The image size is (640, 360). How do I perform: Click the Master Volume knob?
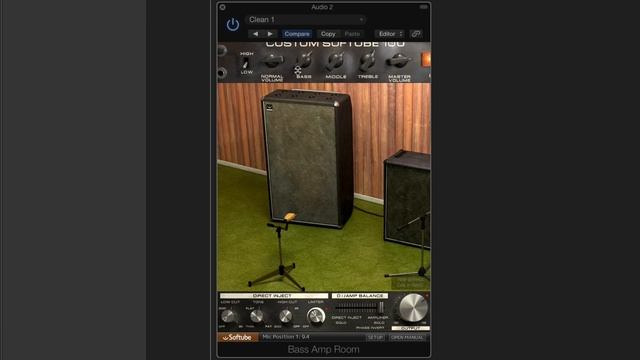pos(399,61)
